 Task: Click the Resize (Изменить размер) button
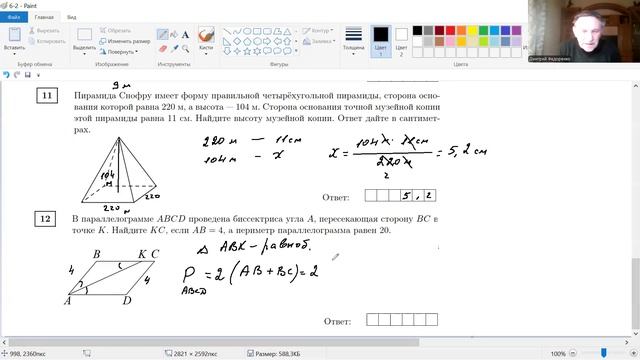point(125,41)
